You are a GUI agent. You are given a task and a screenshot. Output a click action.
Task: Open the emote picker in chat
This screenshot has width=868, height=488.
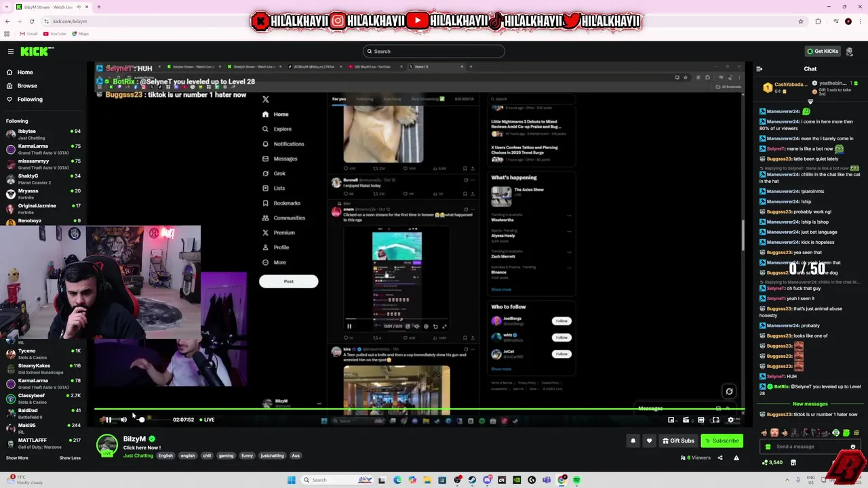[853, 447]
